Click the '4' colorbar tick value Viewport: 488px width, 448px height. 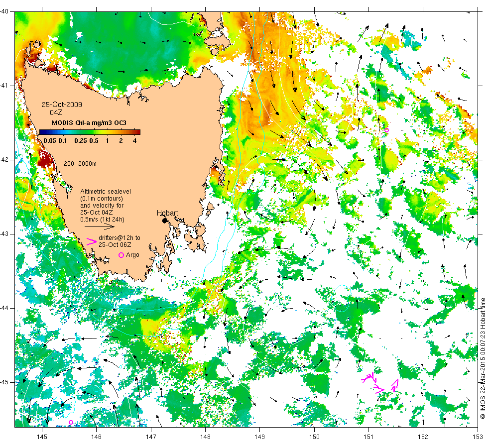pos(134,140)
